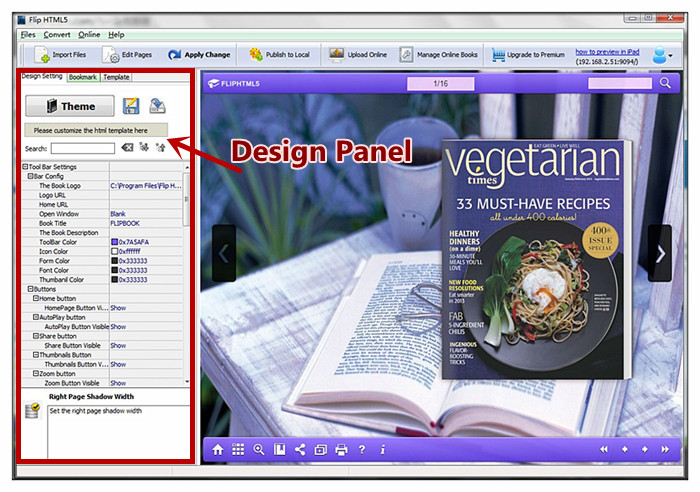Click the page number field 1/16

coord(440,83)
